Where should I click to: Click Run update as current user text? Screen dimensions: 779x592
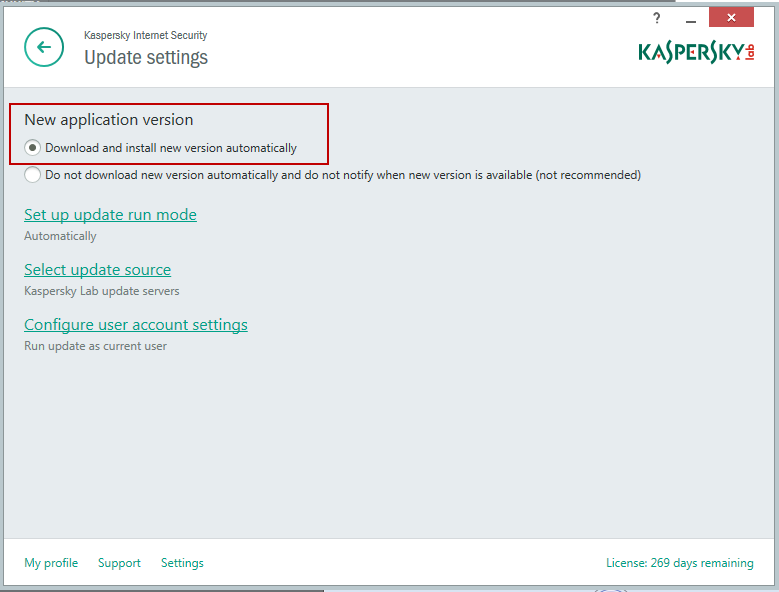(95, 346)
